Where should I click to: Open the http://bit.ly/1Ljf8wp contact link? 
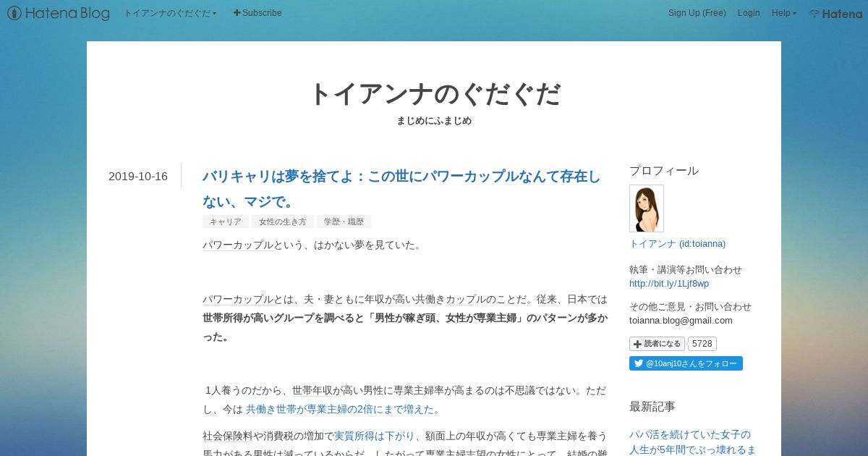click(669, 283)
